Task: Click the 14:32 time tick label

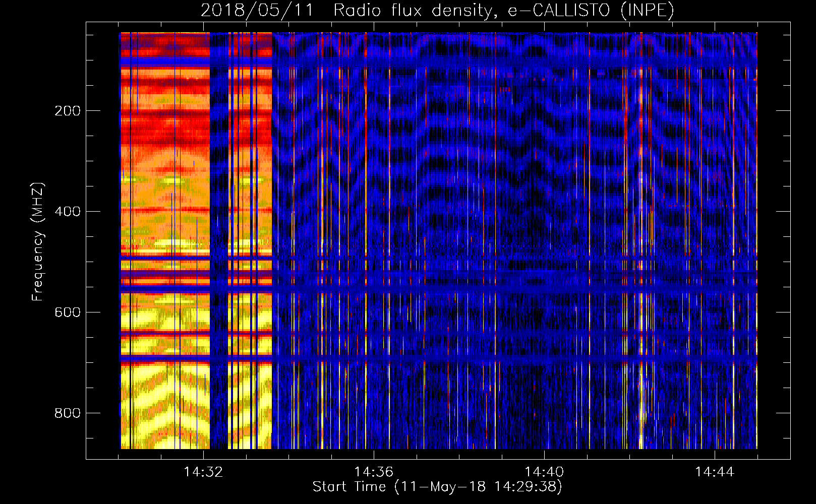Action: click(x=203, y=472)
